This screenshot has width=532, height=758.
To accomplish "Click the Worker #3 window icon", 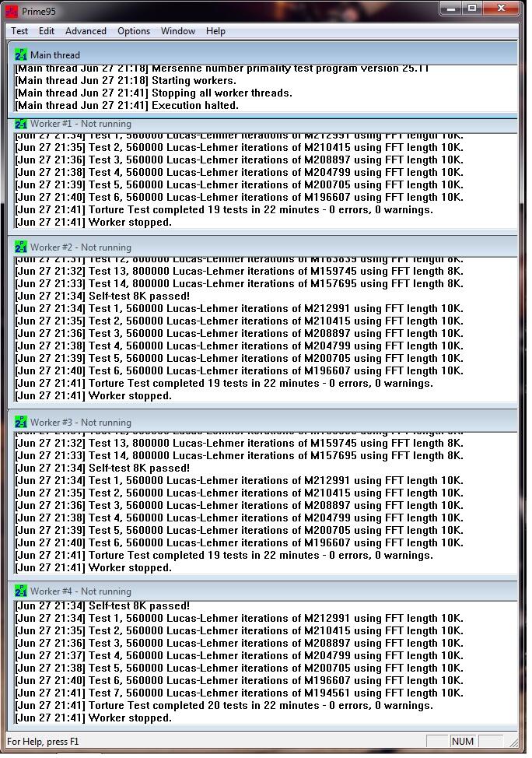I will (21, 422).
